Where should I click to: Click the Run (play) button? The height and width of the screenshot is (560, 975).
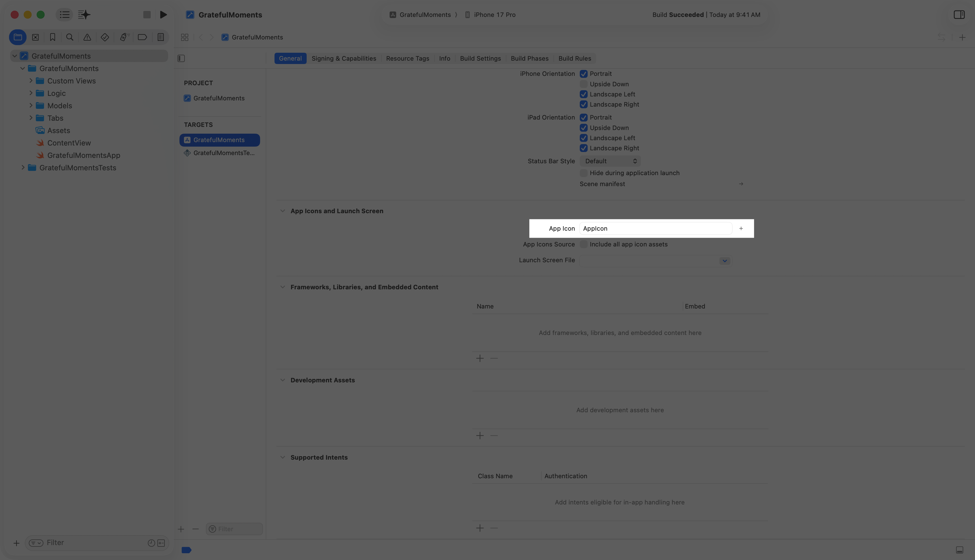(164, 15)
